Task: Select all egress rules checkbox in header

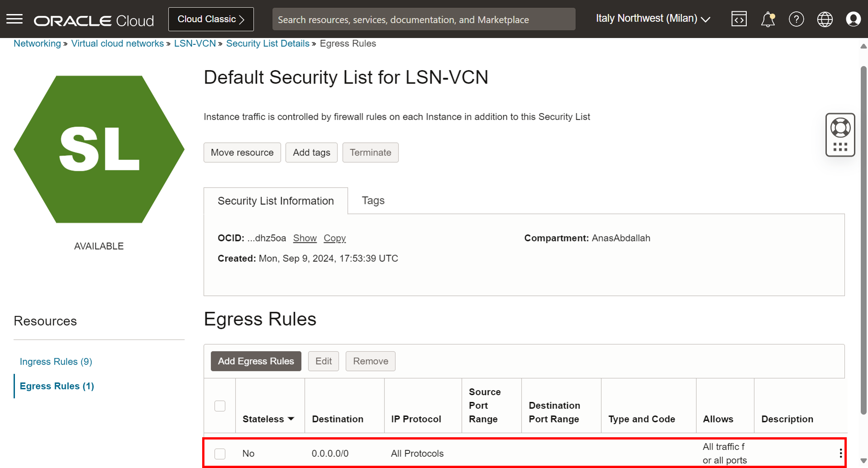Action: click(220, 406)
